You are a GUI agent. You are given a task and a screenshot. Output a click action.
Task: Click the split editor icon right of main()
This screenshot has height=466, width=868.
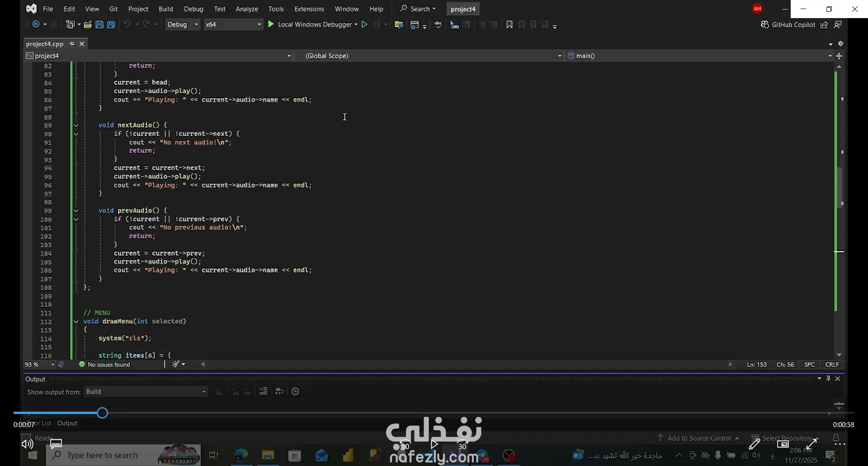[839, 56]
